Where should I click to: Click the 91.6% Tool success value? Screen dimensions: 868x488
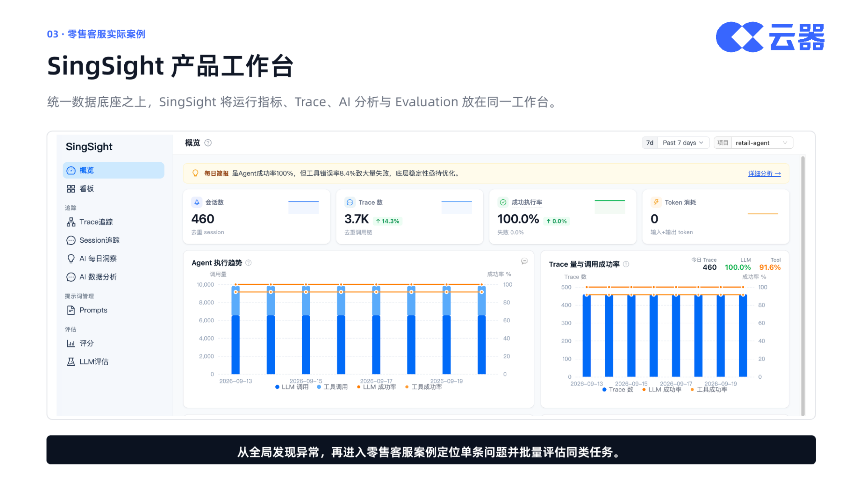click(x=770, y=267)
